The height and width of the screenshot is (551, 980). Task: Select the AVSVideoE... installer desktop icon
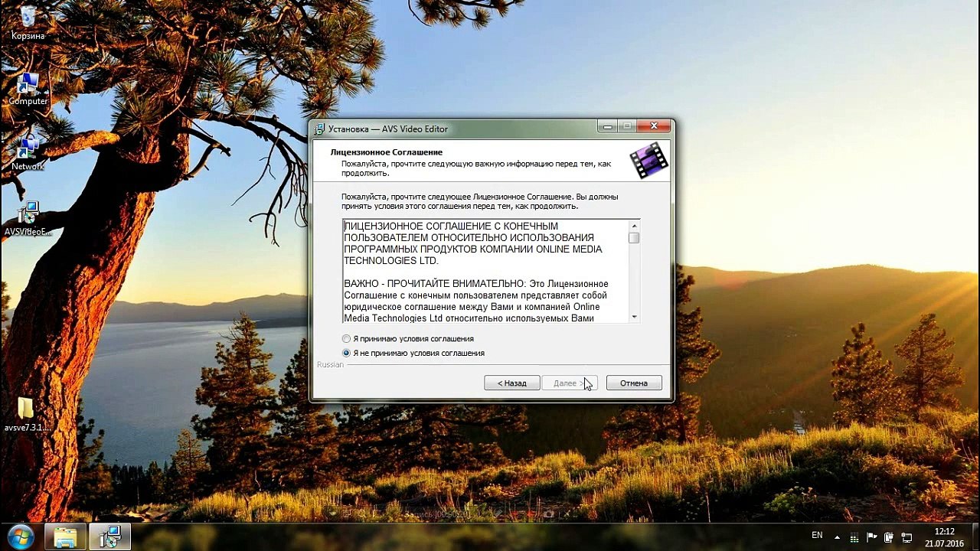pyautogui.click(x=28, y=219)
